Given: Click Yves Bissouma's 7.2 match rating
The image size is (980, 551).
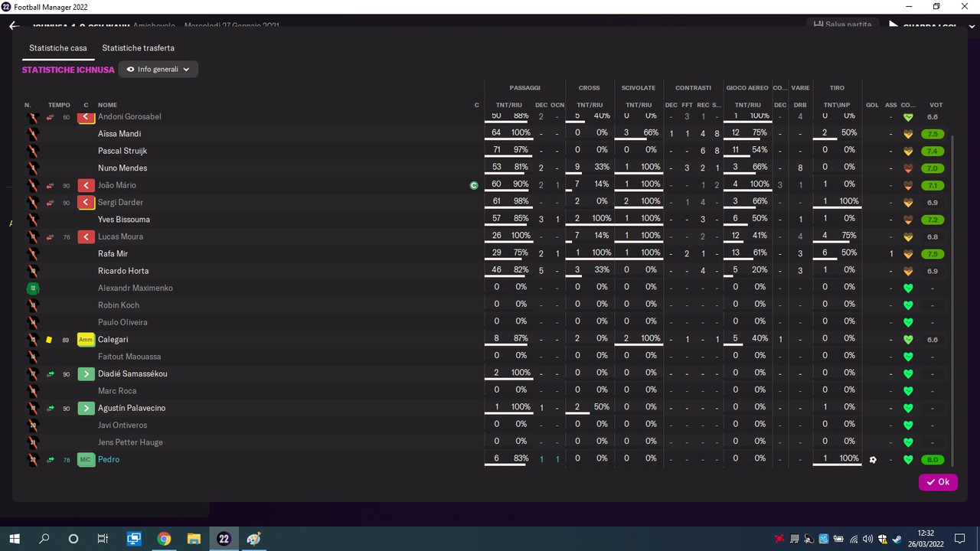Looking at the screenshot, I should (x=933, y=220).
